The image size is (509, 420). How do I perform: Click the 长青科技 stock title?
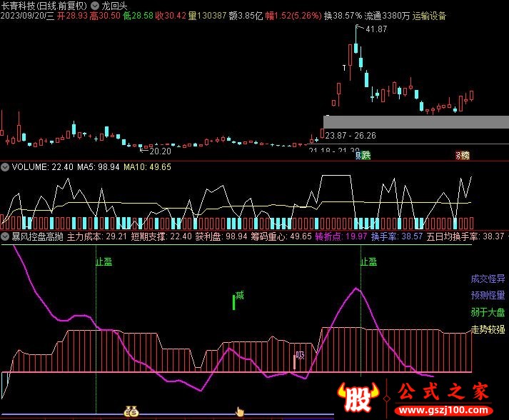click(18, 6)
